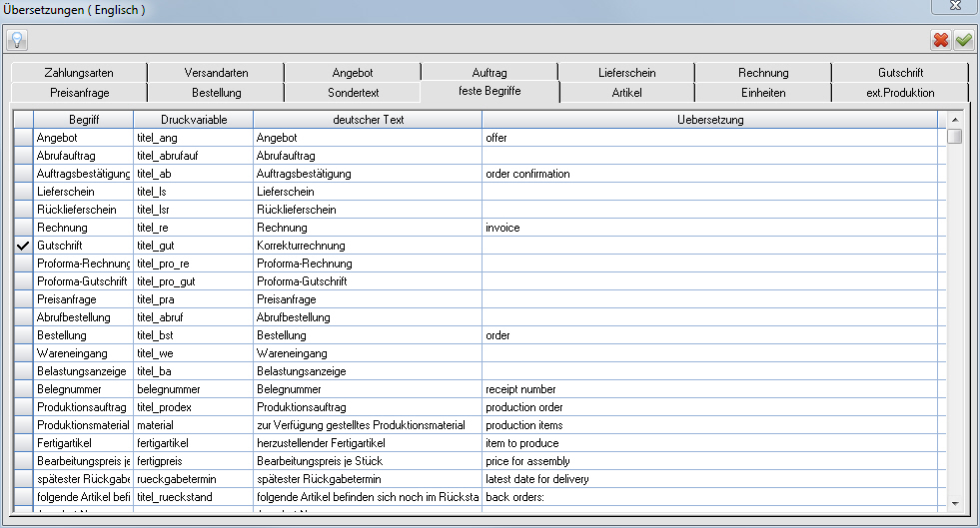This screenshot has width=980, height=528.
Task: Click the green checkmark save icon
Action: click(x=964, y=41)
